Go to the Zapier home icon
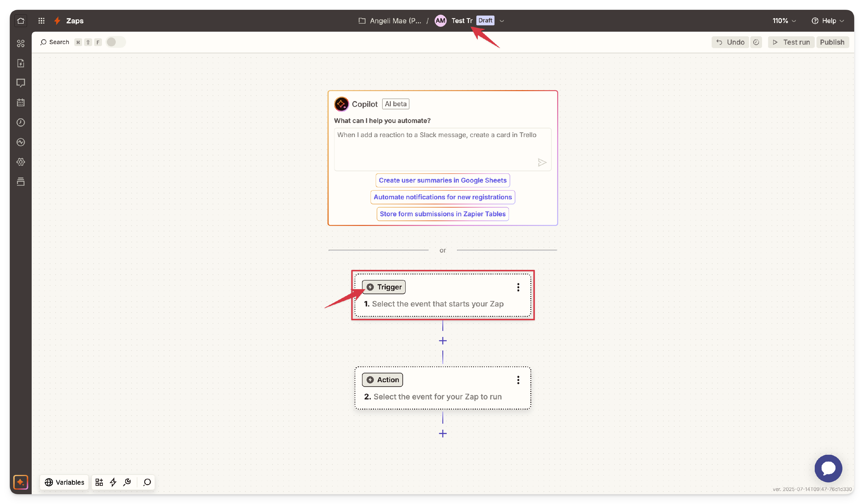This screenshot has width=864, height=504. click(20, 20)
